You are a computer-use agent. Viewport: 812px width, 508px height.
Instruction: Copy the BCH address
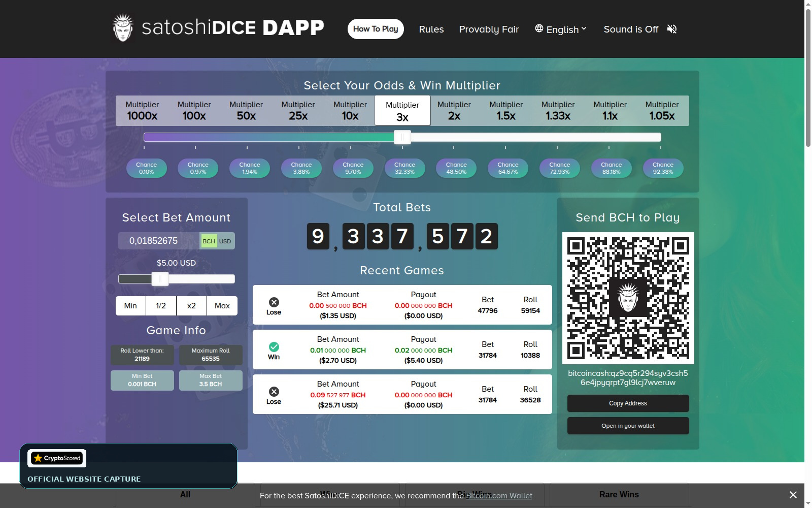[628, 403]
